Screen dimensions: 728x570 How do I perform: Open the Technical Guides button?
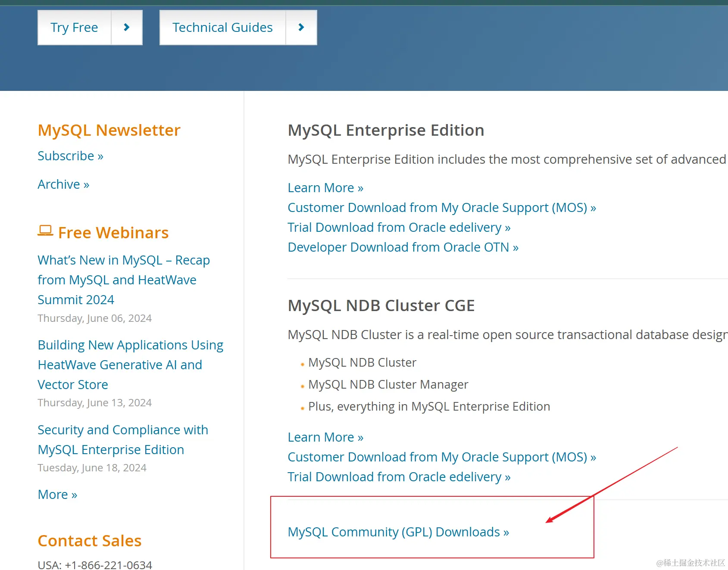pos(222,28)
